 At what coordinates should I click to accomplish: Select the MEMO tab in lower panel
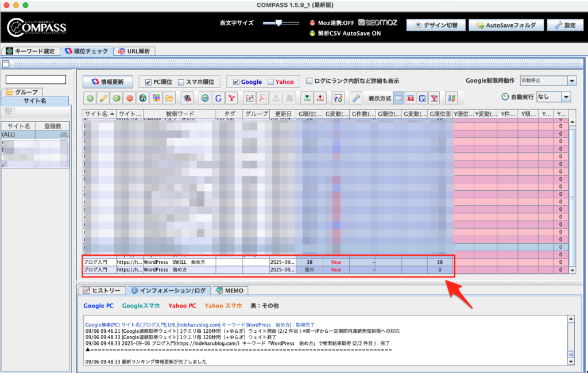point(230,290)
